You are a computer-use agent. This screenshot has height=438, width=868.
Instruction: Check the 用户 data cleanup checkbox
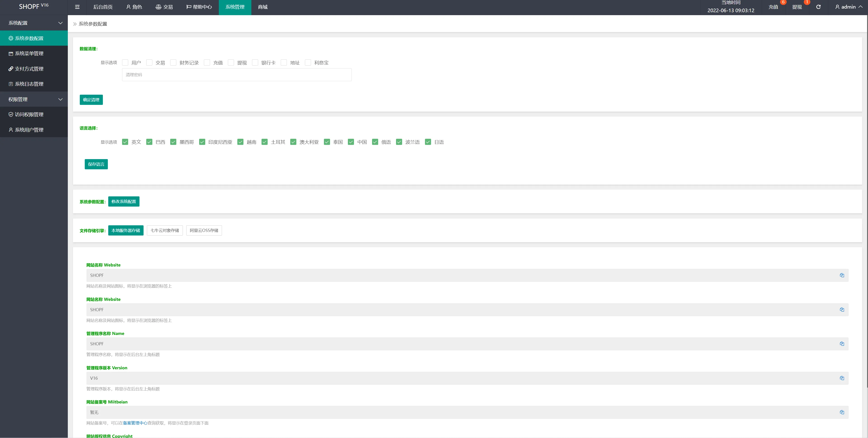click(x=125, y=63)
